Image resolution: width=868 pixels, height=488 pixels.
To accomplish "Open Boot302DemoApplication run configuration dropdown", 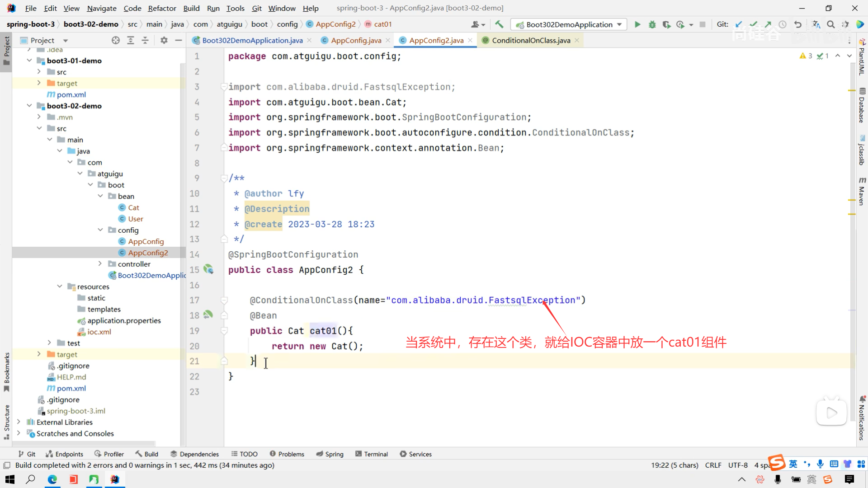I will (569, 24).
